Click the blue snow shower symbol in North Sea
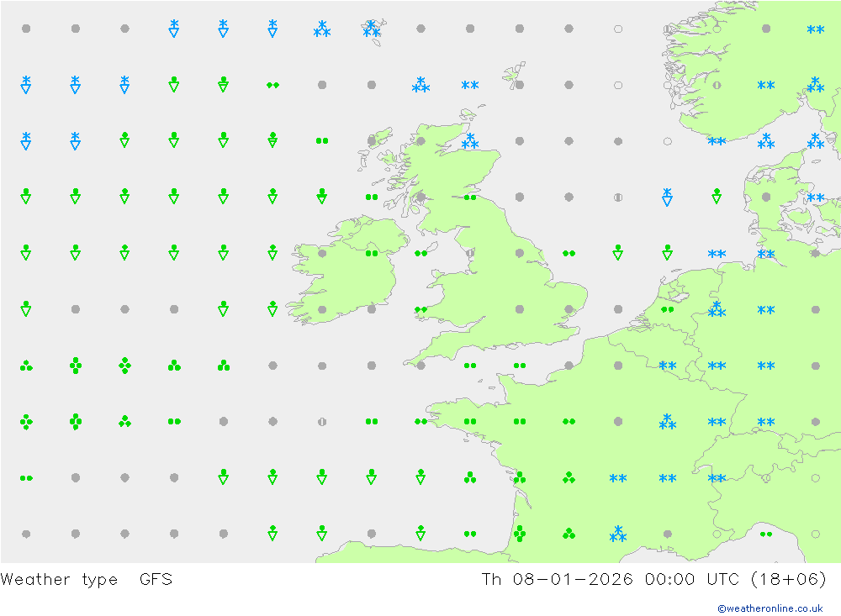Viewport: 841px width, 616px height. [667, 197]
